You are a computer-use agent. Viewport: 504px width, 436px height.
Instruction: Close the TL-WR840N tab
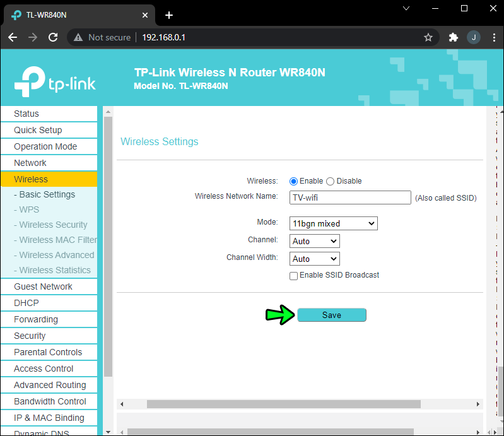click(145, 15)
